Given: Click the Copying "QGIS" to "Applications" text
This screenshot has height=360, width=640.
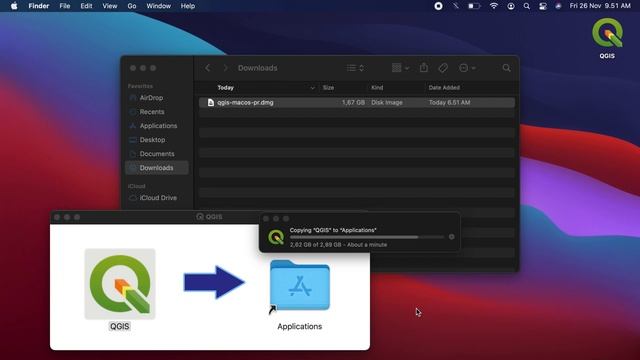Looking at the screenshot, I should tap(333, 230).
